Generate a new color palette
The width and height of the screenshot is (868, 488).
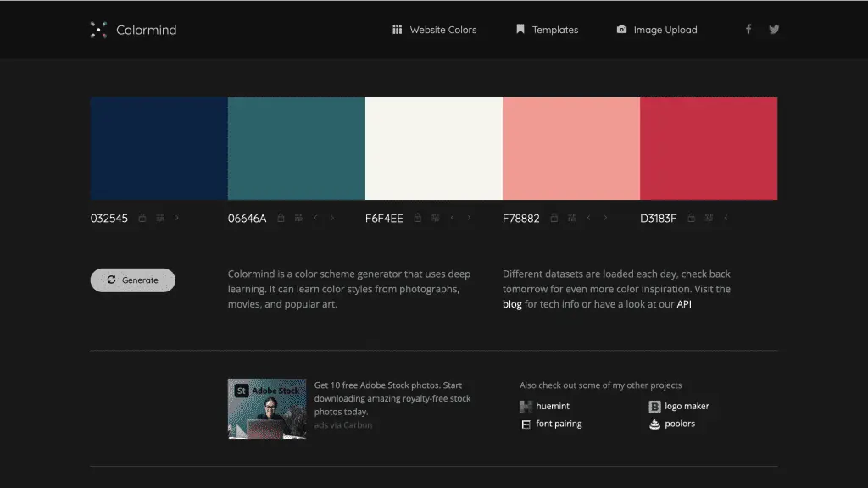(133, 280)
